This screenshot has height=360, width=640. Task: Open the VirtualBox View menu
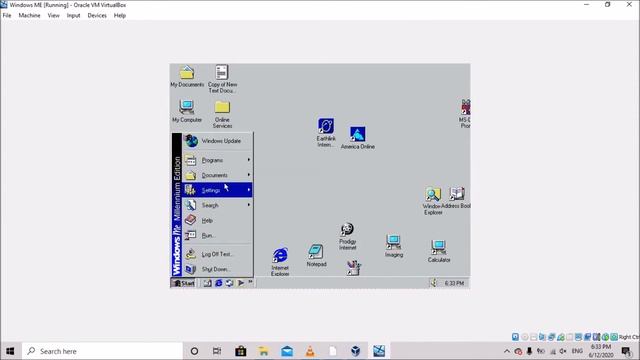click(x=53, y=16)
